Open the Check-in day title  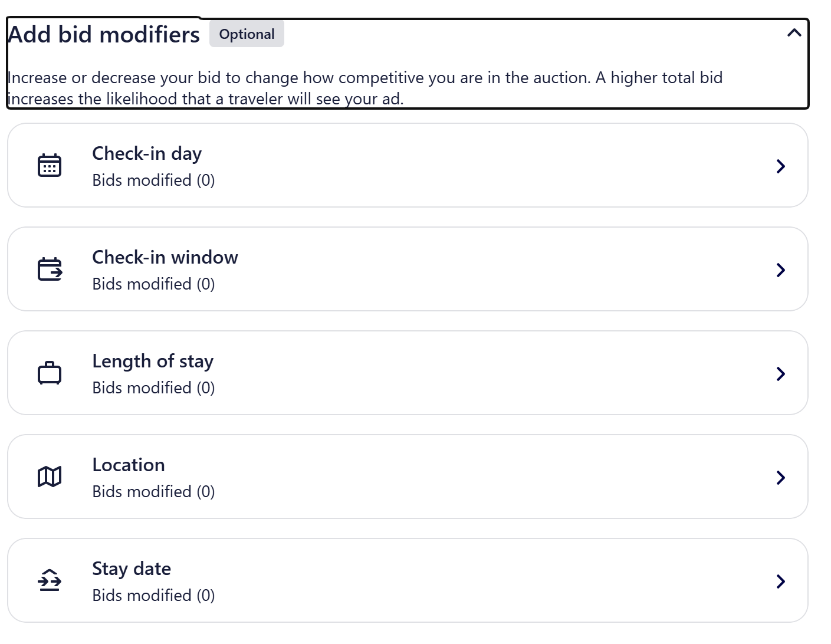point(147,153)
